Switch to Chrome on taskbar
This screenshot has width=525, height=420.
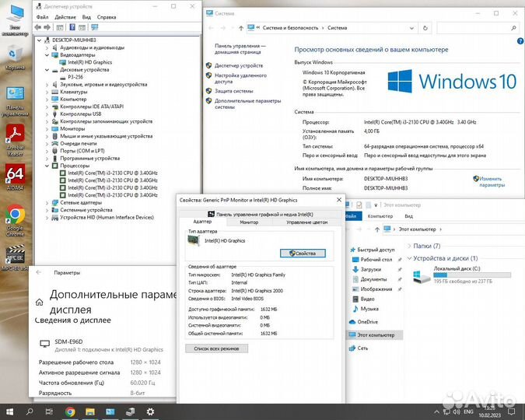70,411
